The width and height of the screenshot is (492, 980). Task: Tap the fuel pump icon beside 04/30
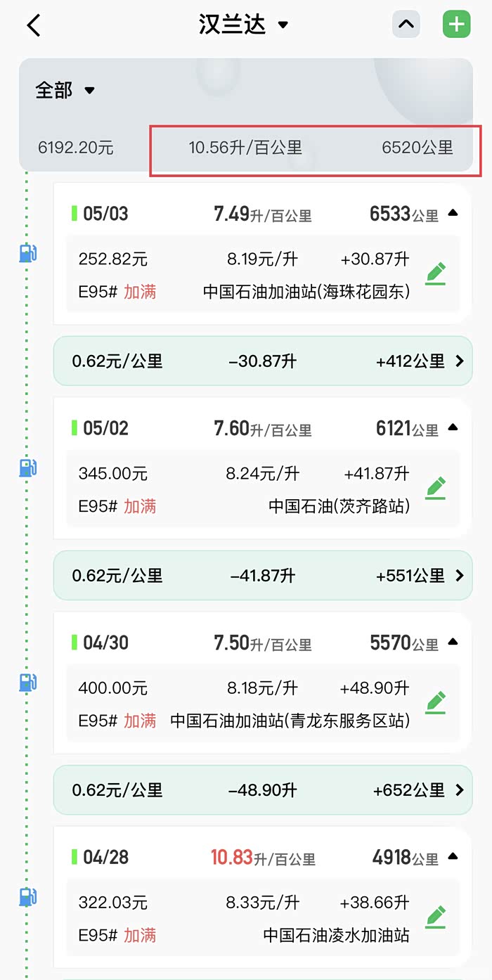[27, 682]
